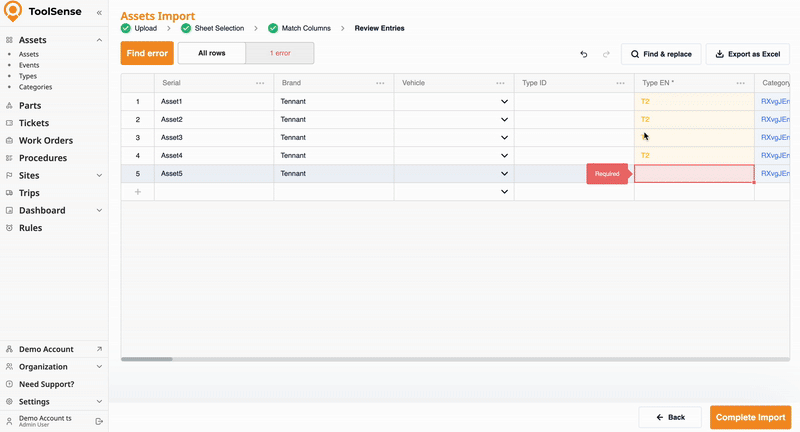Click the Need Support help icon
This screenshot has width=800, height=432.
(x=9, y=384)
